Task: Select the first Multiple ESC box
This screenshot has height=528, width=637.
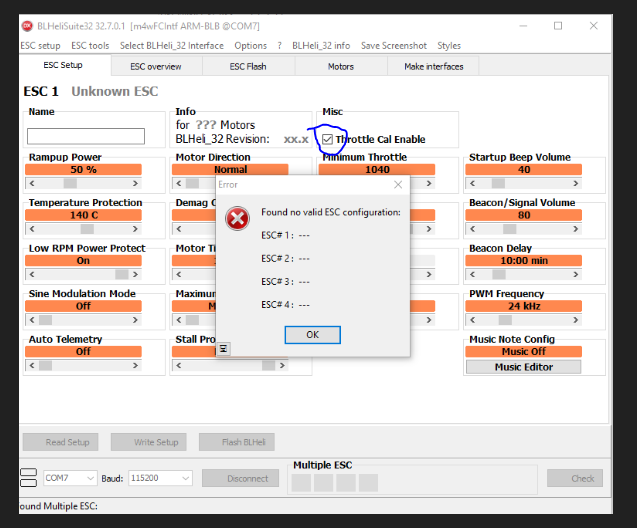Action: coord(301,483)
